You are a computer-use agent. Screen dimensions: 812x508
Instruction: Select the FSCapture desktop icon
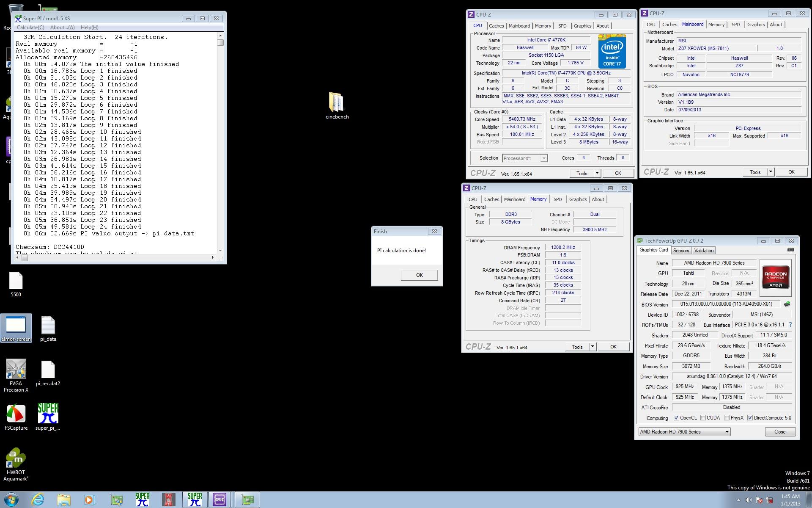(x=16, y=417)
